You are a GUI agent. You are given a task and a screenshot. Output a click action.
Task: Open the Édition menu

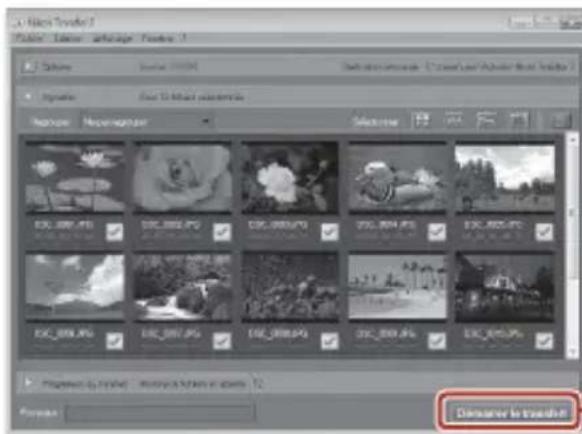pos(68,38)
